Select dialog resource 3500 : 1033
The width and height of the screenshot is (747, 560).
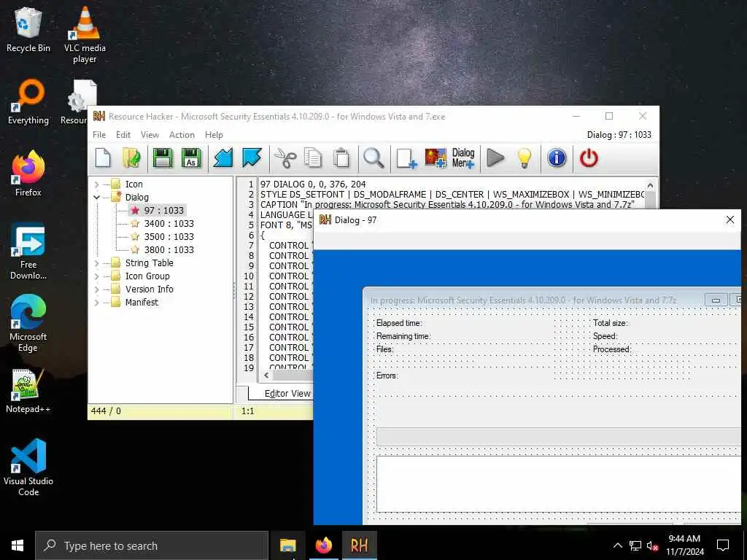169,237
